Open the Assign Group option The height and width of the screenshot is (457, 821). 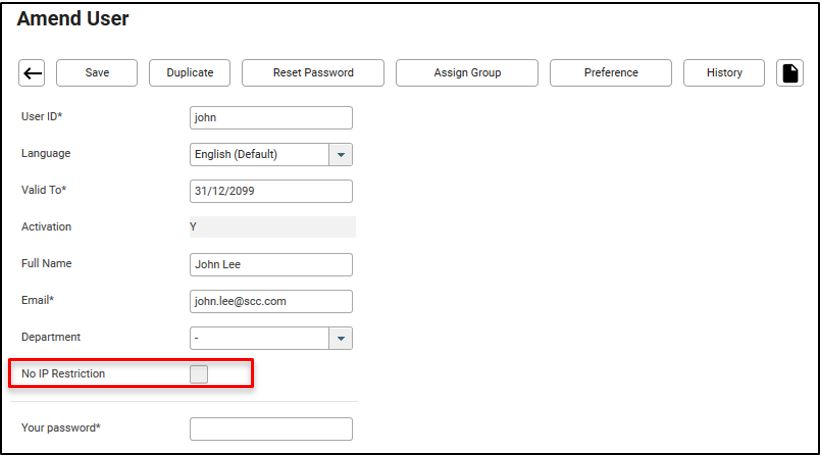467,73
